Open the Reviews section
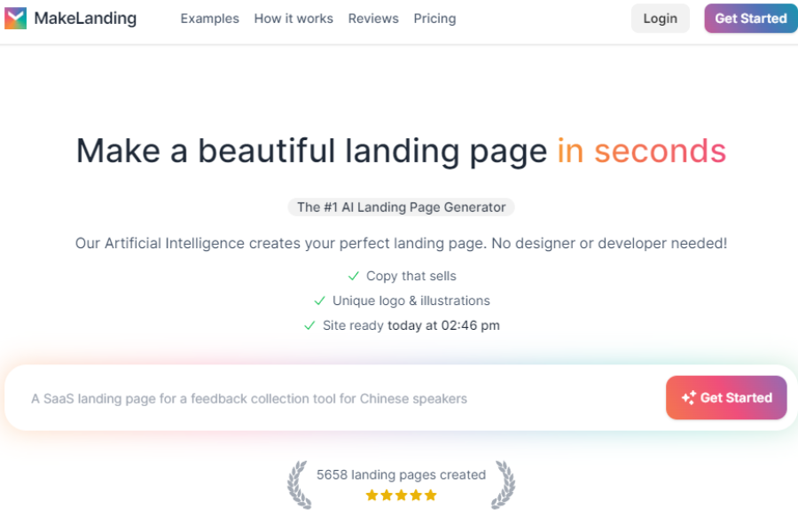The image size is (798, 532). point(373,18)
